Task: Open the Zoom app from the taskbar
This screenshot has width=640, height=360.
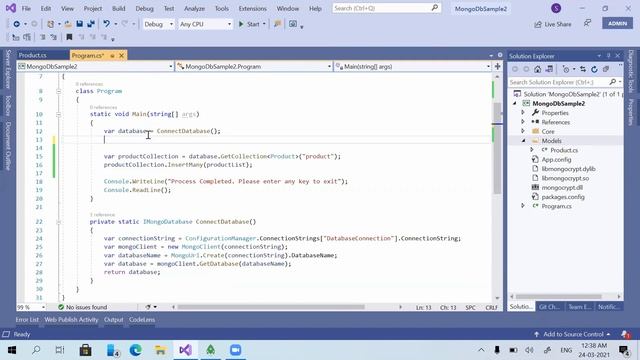Action: tap(236, 350)
